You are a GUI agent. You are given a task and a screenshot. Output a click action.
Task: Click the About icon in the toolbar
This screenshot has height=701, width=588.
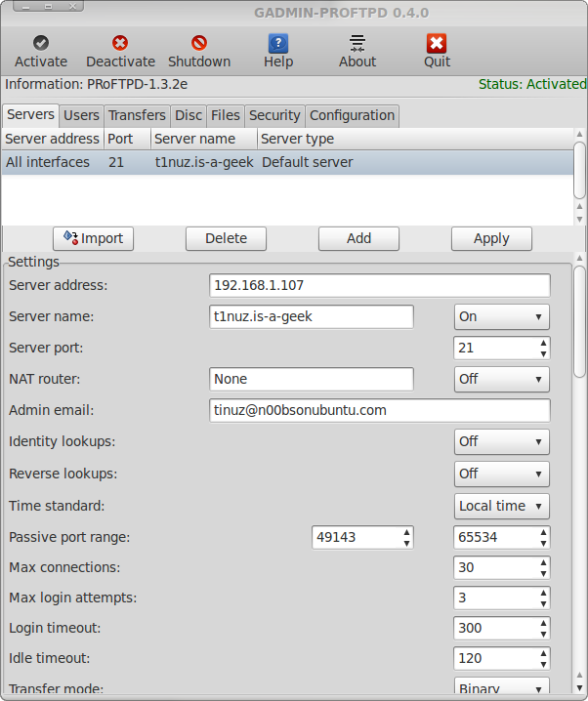coord(357,43)
